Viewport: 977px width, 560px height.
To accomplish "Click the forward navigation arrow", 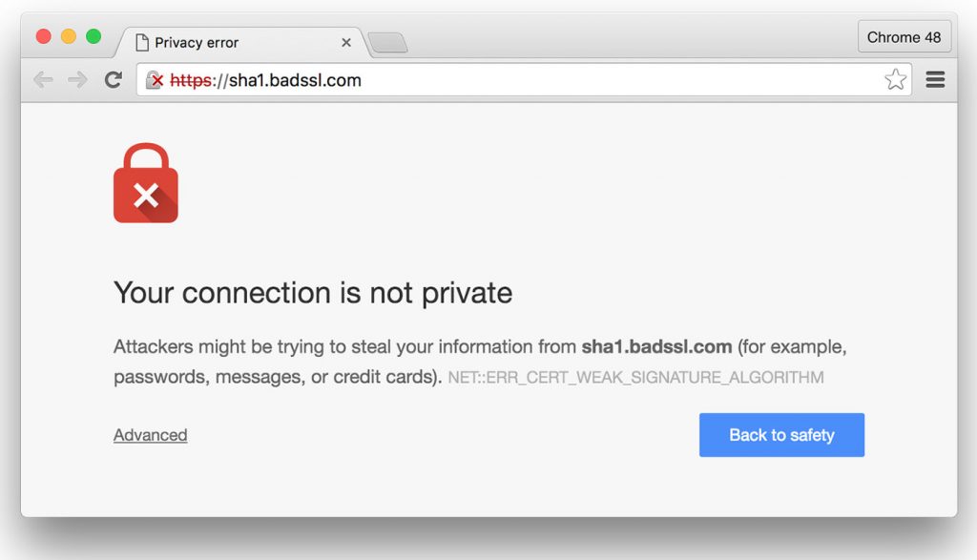I will click(78, 80).
